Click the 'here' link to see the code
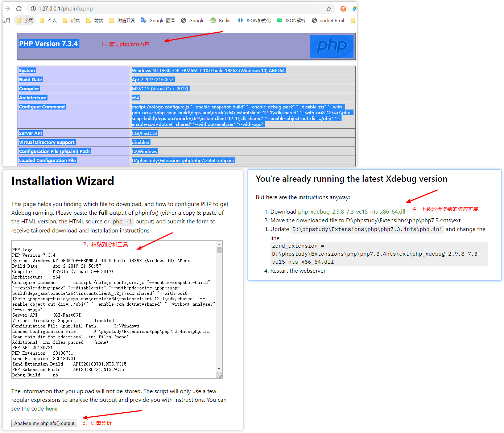 pos(51,409)
